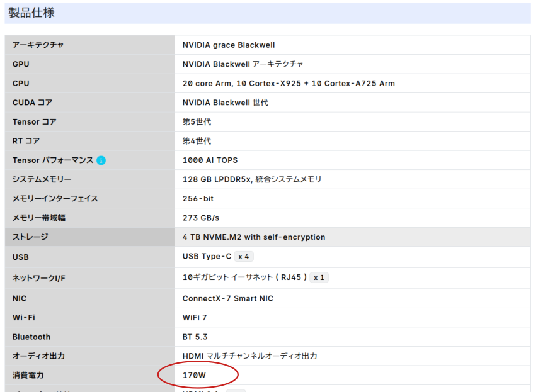Viewport: 538px width, 392px height.
Task: Select the USB Type-C value
Action: [207, 256]
